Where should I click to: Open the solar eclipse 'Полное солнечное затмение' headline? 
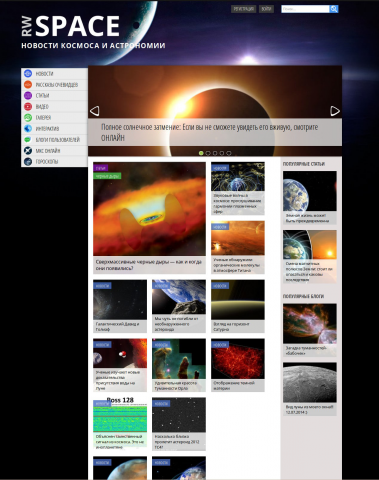coord(209,132)
